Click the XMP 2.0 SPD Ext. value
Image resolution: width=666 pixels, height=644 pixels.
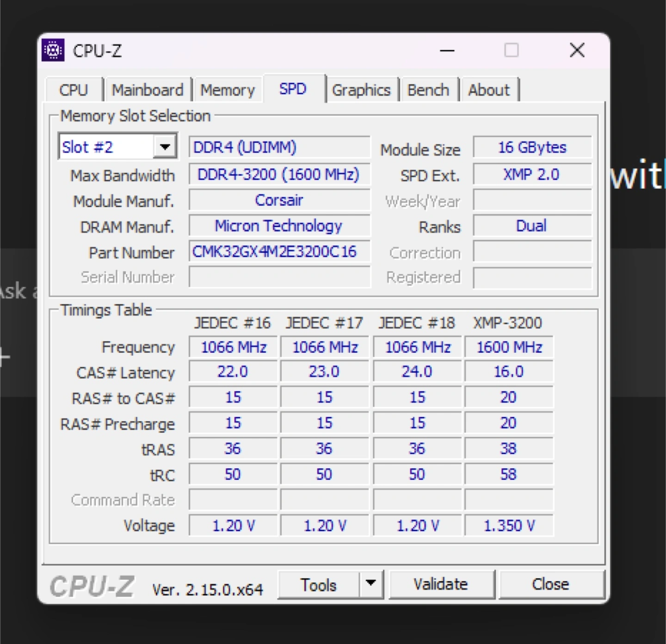click(532, 174)
